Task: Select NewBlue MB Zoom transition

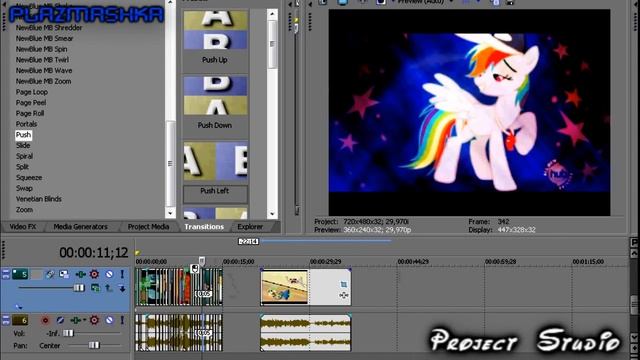Action: pyautogui.click(x=43, y=81)
